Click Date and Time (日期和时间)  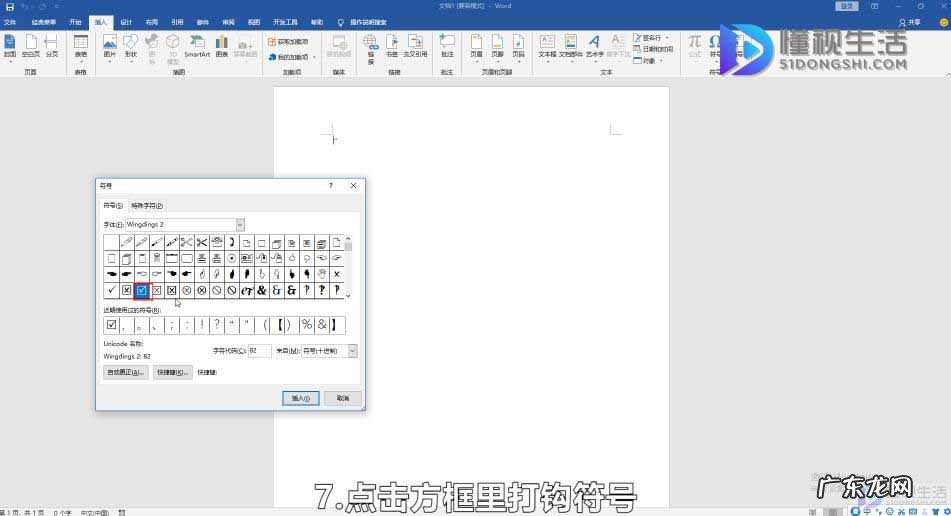point(653,49)
